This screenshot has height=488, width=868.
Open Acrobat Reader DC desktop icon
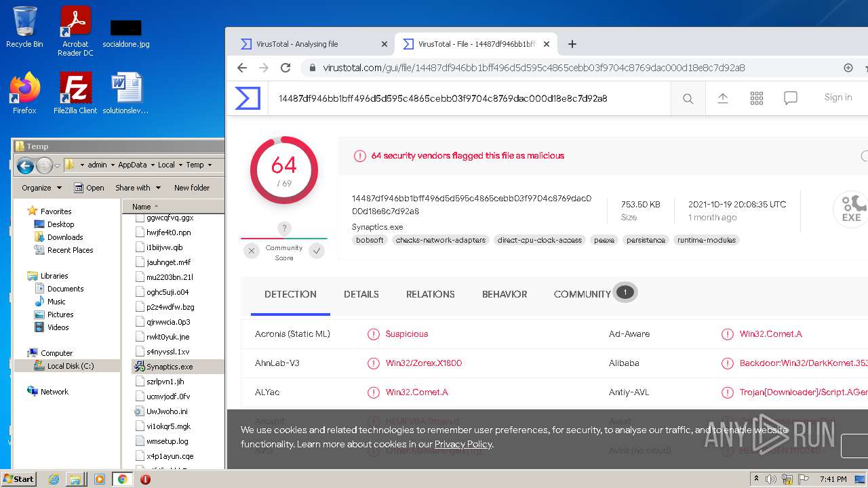tap(75, 31)
